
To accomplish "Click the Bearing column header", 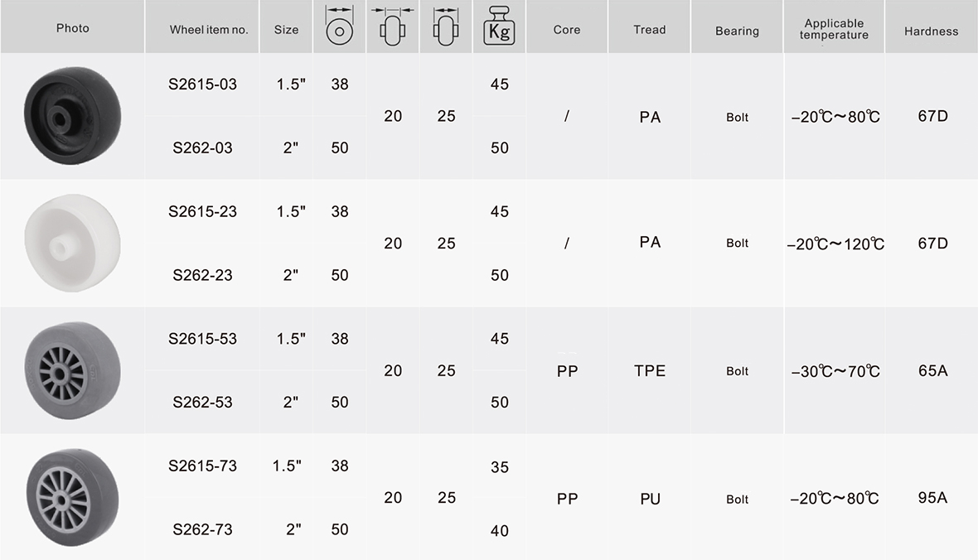I will click(738, 31).
